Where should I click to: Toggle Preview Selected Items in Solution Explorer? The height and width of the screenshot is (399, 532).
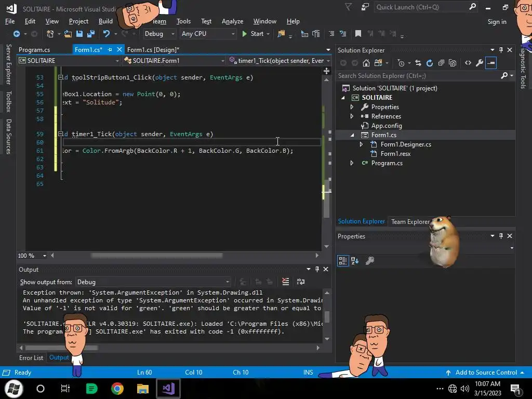pyautogui.click(x=491, y=63)
